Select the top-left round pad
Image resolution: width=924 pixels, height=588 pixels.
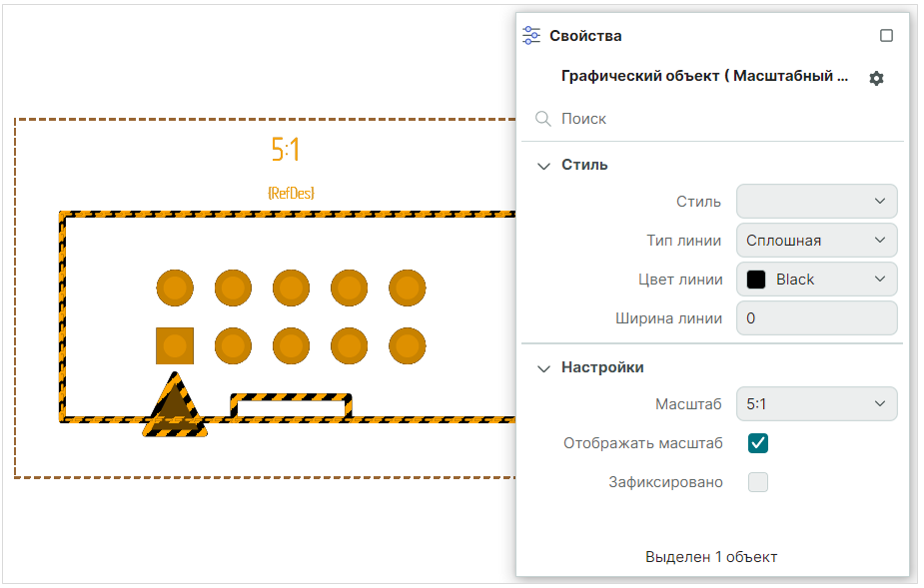[x=175, y=288]
